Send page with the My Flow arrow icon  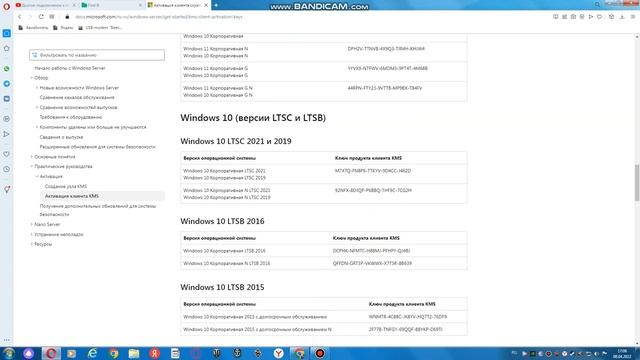click(591, 17)
